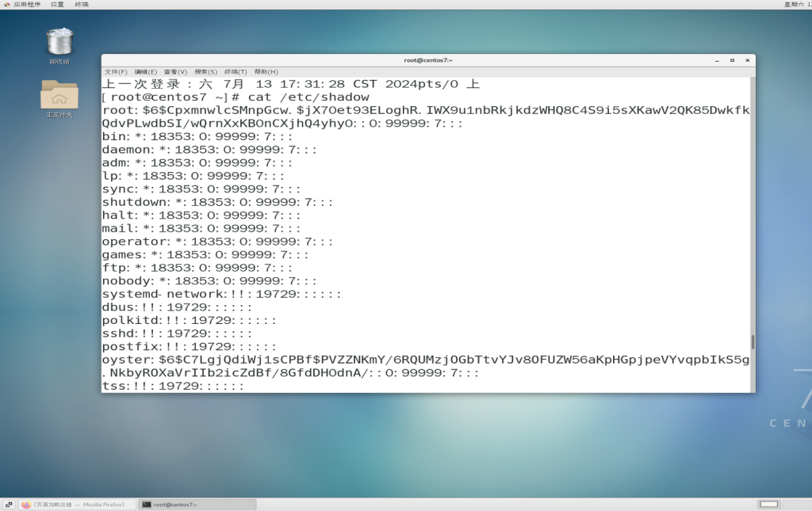Open the 文件(F) menu in terminal
The image size is (812, 511).
click(116, 71)
